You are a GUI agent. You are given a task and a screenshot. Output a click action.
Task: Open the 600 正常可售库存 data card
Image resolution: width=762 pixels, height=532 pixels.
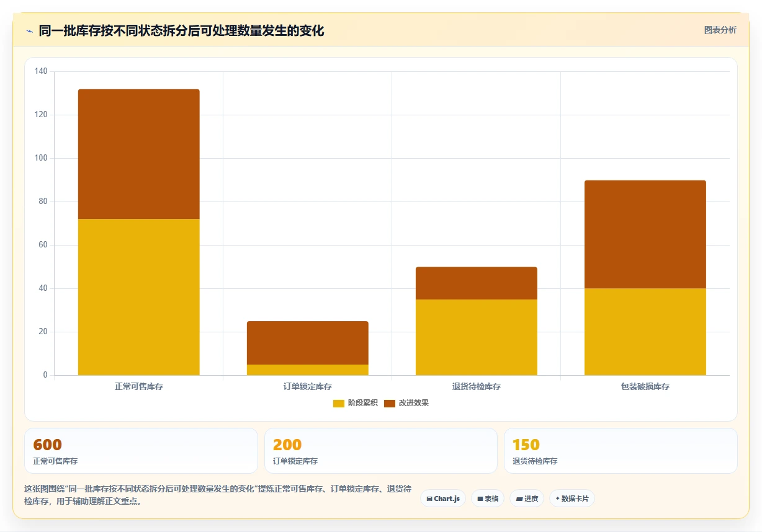(x=141, y=451)
